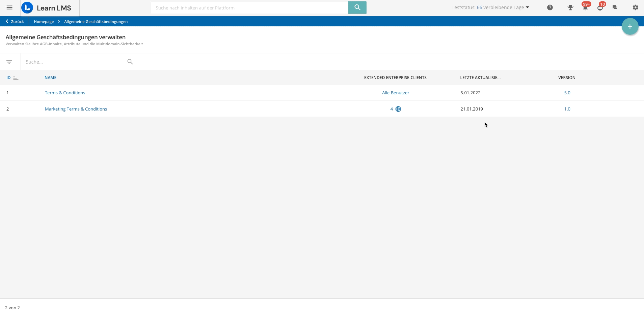
Task: Open the trophy gamification icon
Action: click(570, 7)
